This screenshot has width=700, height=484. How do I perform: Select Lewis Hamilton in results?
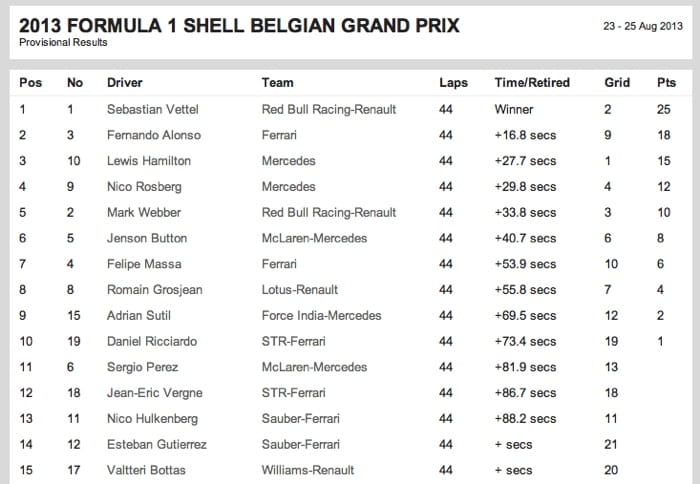tap(149, 161)
